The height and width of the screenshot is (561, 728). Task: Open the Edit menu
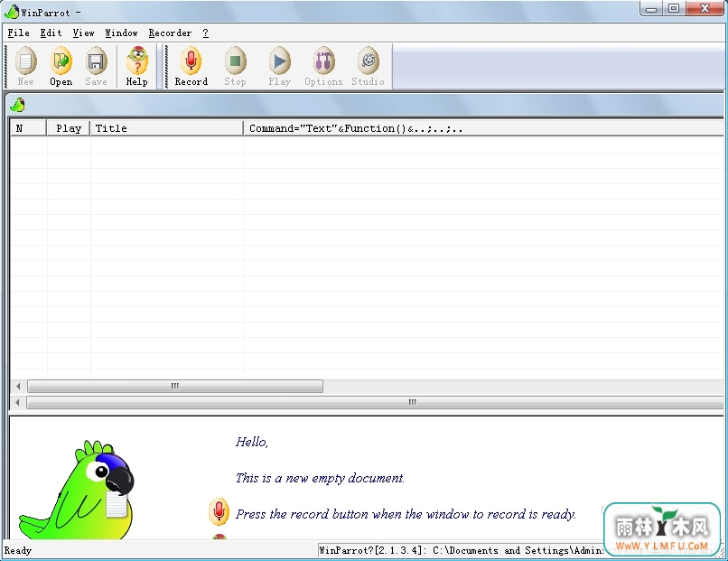coord(51,33)
